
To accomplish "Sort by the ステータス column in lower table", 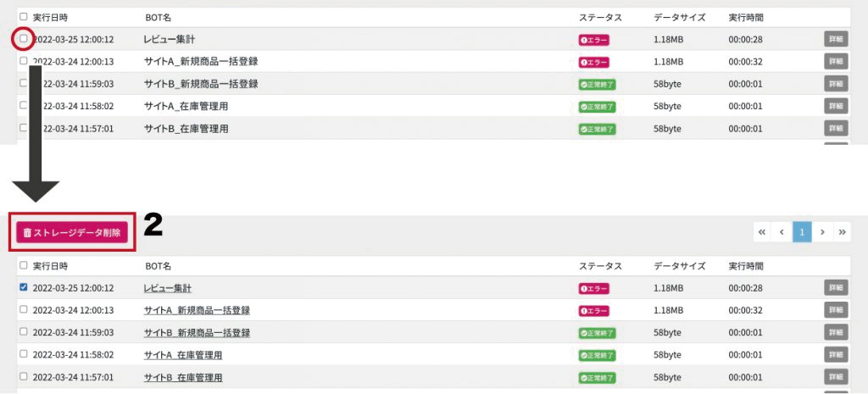I will 601,266.
